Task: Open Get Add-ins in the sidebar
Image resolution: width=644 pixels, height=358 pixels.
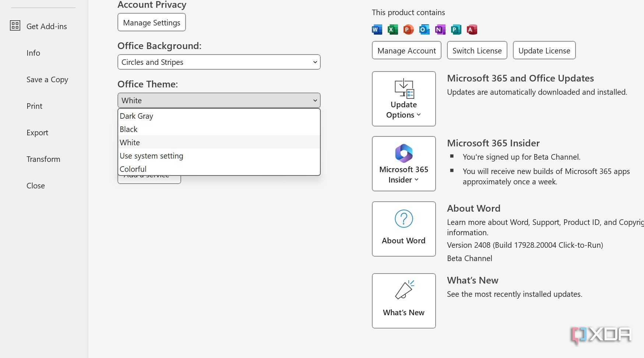Action: (x=47, y=26)
